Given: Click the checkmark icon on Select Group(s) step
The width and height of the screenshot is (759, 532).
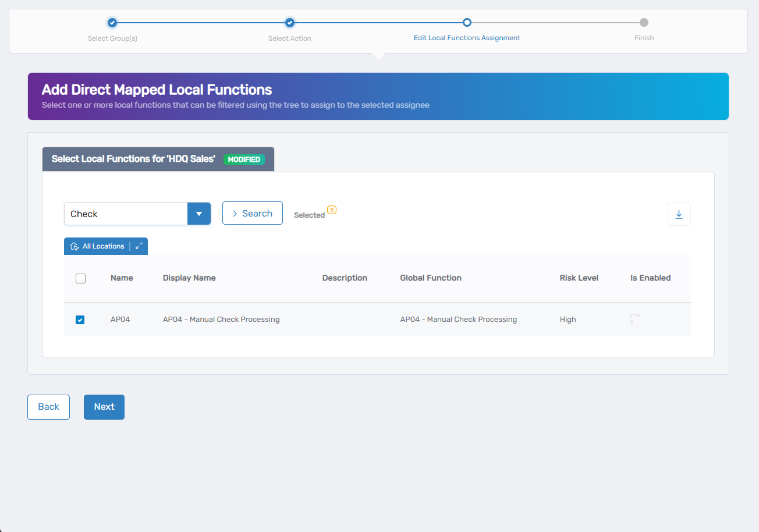Looking at the screenshot, I should tap(112, 23).
